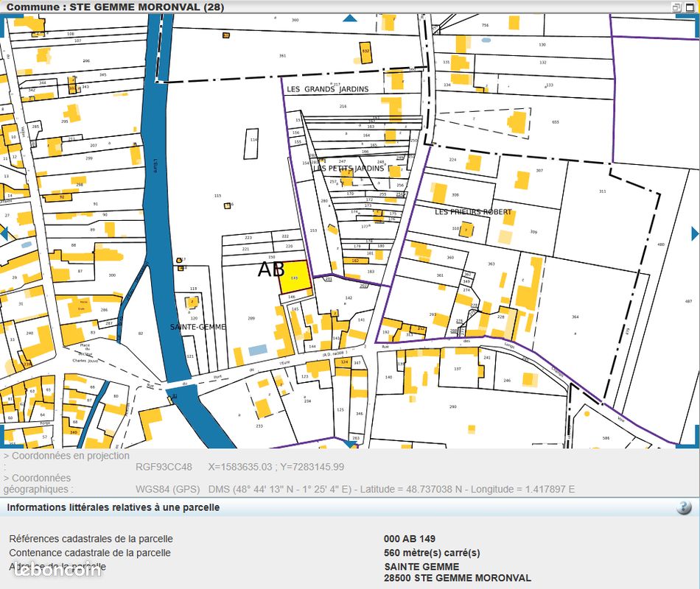Select the highlighted yellow parcel 149
700x589 pixels.
295,278
